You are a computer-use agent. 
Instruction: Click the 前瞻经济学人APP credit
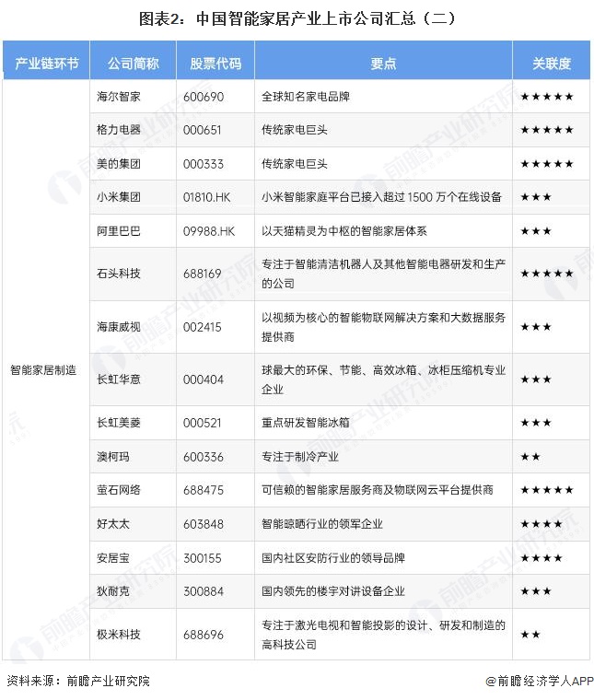pyautogui.click(x=539, y=681)
